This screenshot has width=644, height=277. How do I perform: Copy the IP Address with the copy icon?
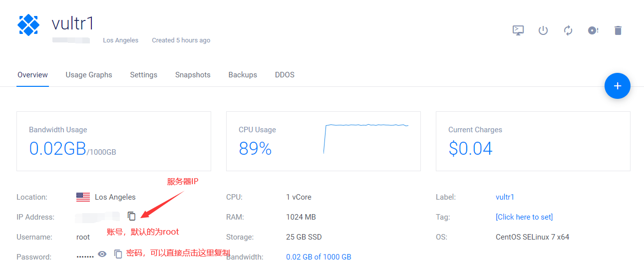point(132,216)
